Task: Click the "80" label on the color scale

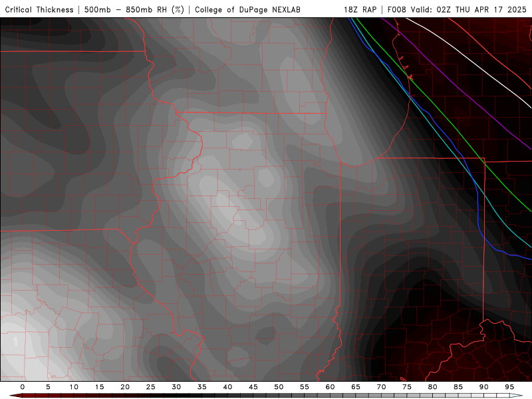Action: pyautogui.click(x=432, y=387)
